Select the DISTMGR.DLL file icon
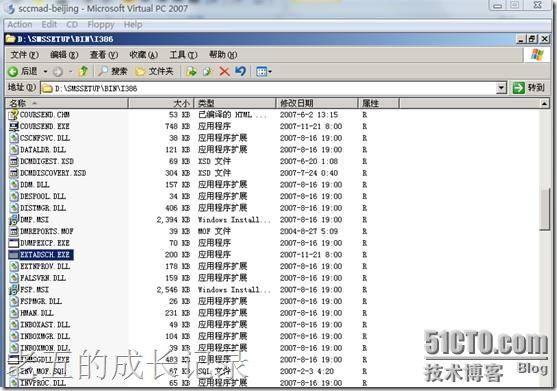The height and width of the screenshot is (391, 557). click(14, 208)
